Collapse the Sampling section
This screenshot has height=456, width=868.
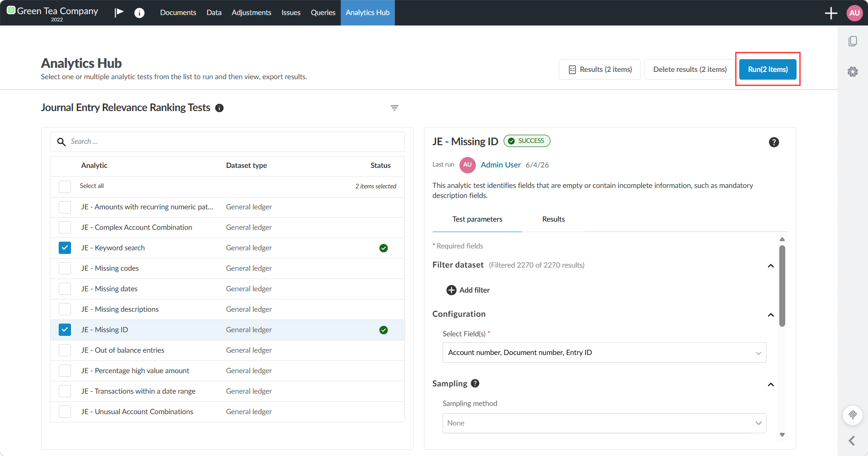click(771, 385)
